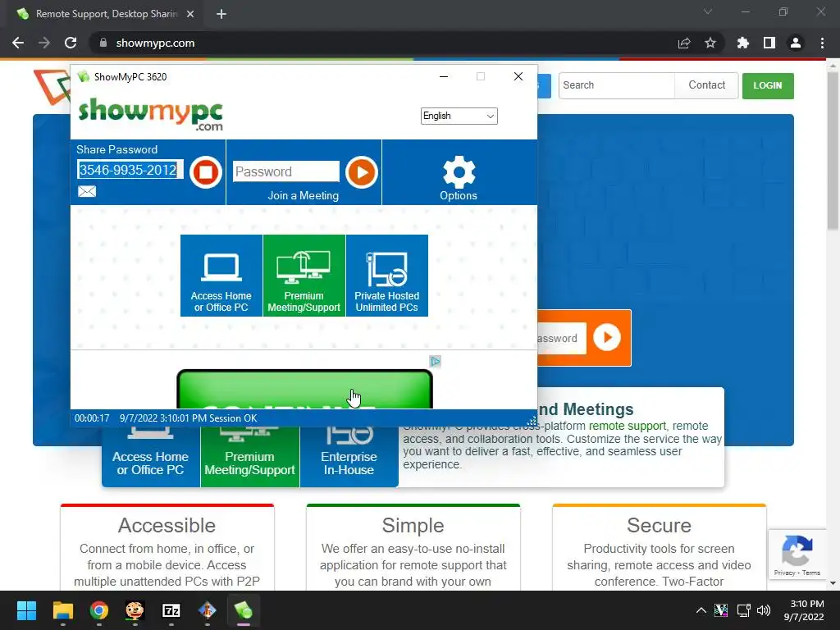The image size is (840, 630).
Task: Click the share this page icon in address bar
Action: [x=684, y=43]
